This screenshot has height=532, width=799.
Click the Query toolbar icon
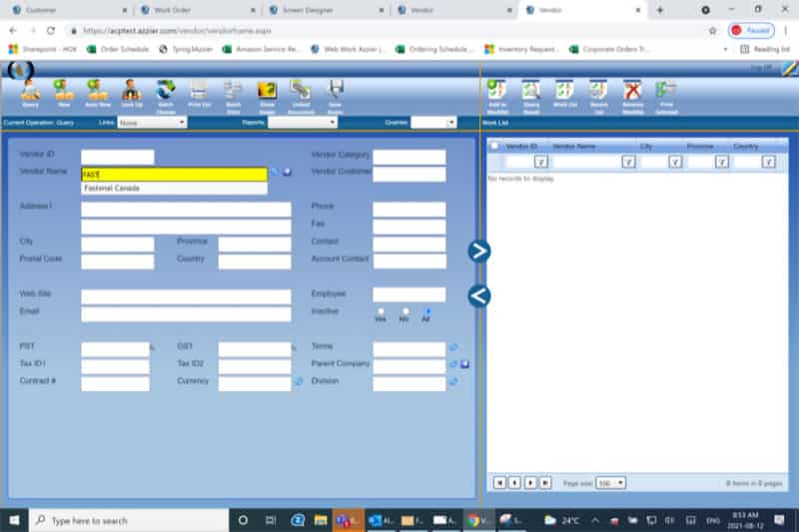[x=30, y=92]
